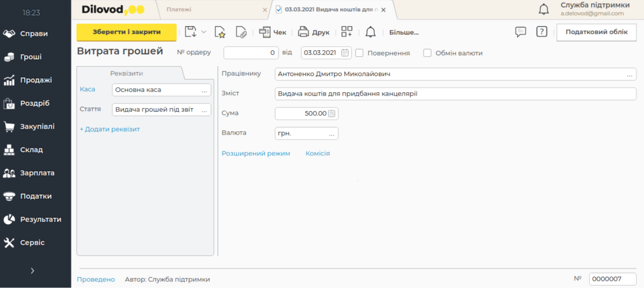644x288 pixels.
Task: Switch to the Платежі tab
Action: point(179,10)
